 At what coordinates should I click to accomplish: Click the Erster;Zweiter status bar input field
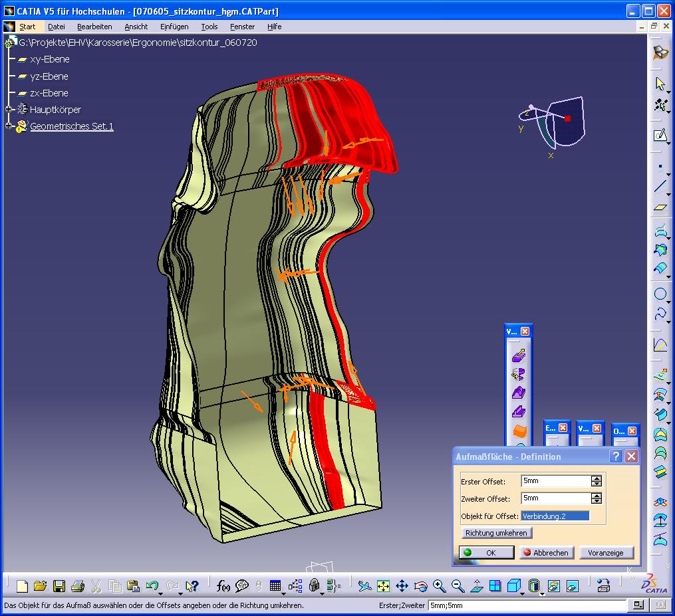[x=527, y=605]
